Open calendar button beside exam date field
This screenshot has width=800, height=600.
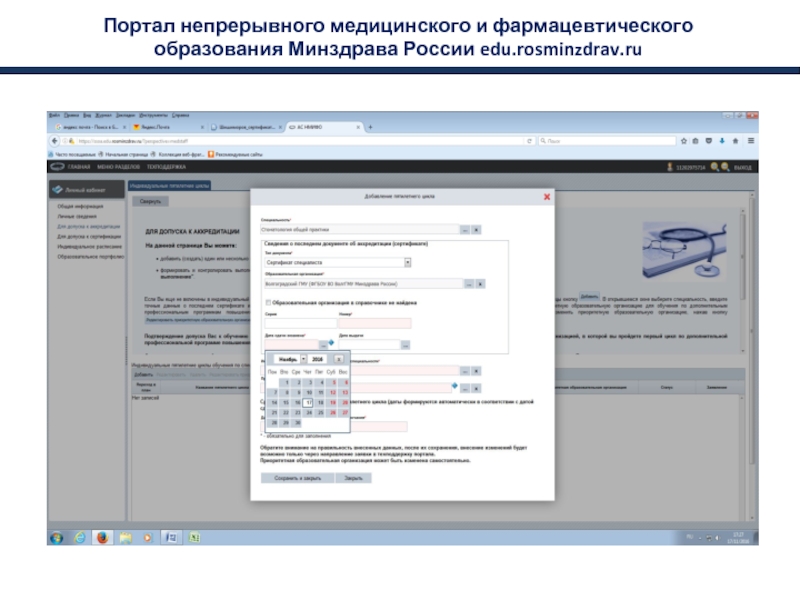pos(323,345)
